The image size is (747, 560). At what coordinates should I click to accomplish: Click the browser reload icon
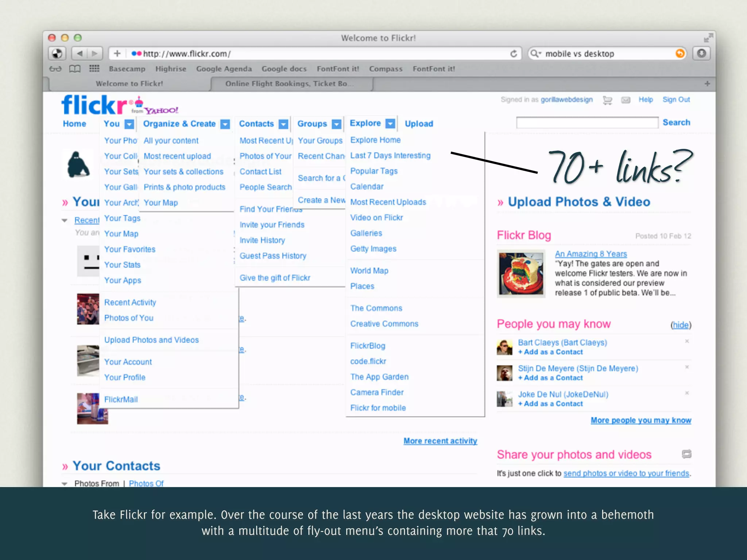514,54
